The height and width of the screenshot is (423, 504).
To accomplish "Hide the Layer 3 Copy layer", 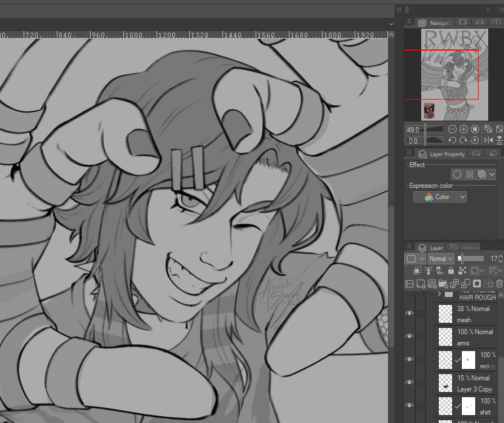I will (409, 382).
